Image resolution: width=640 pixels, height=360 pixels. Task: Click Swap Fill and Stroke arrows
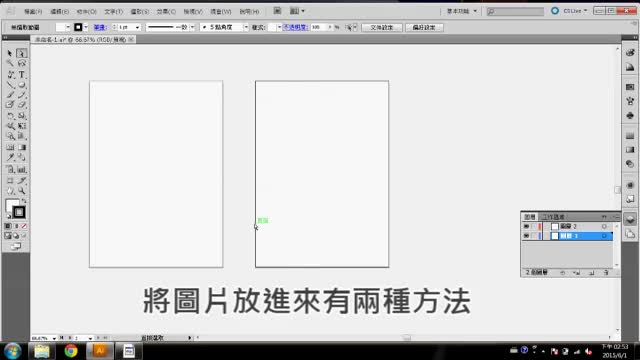point(24,201)
